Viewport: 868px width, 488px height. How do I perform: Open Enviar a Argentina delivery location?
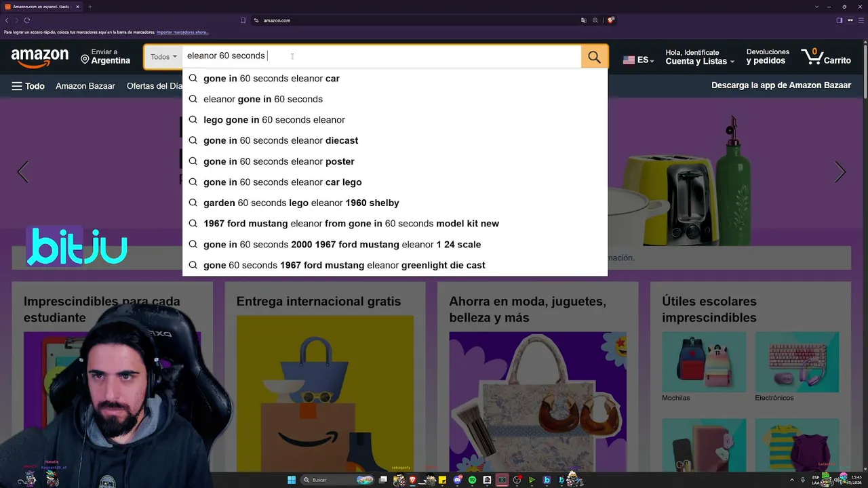(106, 57)
